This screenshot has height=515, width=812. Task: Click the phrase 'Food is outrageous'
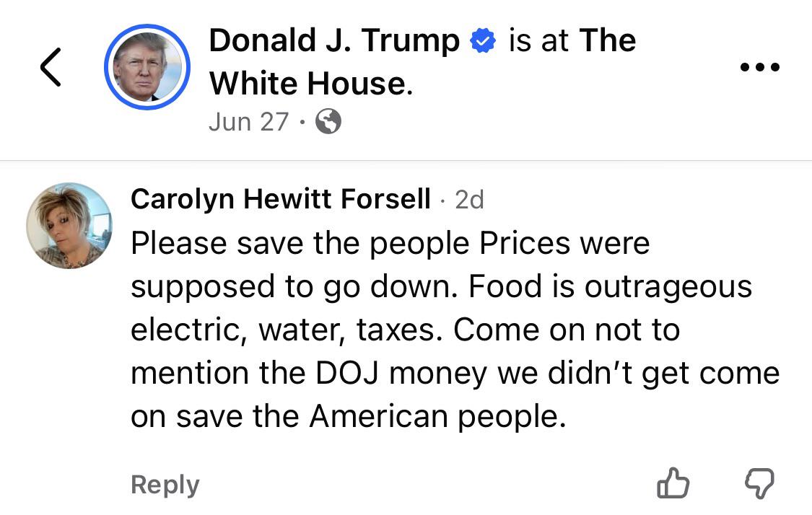610,287
